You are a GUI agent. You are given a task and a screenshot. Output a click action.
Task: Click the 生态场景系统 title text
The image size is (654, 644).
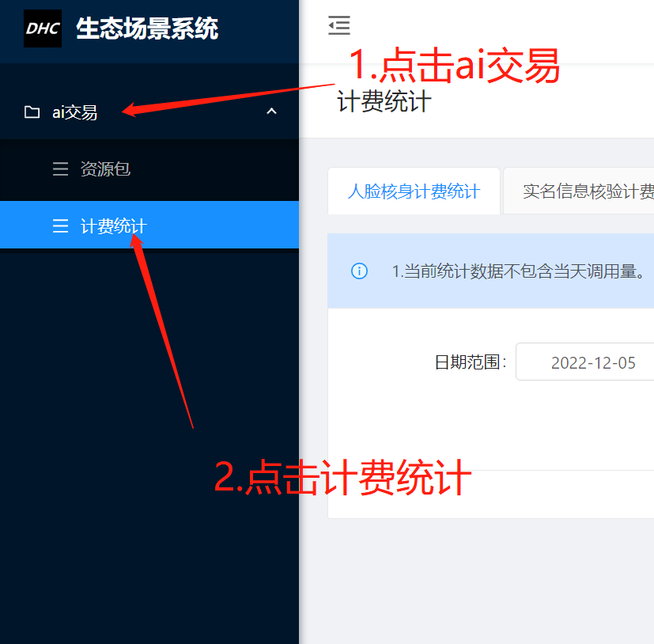(147, 28)
